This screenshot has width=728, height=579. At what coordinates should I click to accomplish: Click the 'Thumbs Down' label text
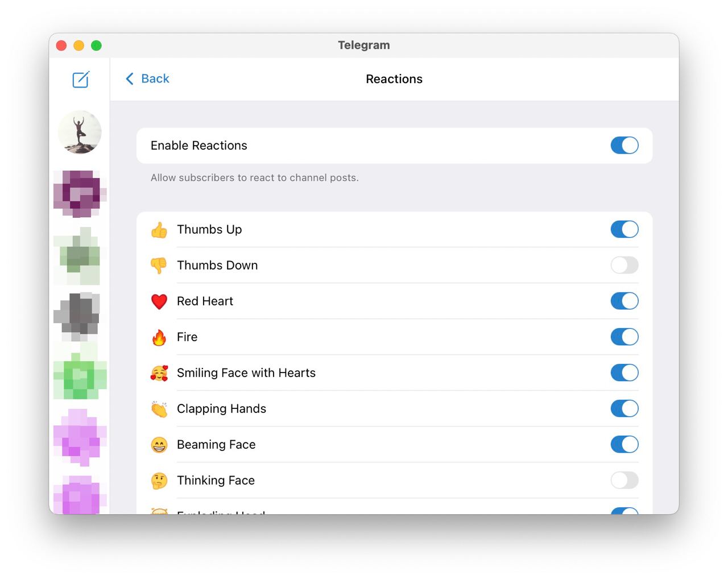point(217,265)
